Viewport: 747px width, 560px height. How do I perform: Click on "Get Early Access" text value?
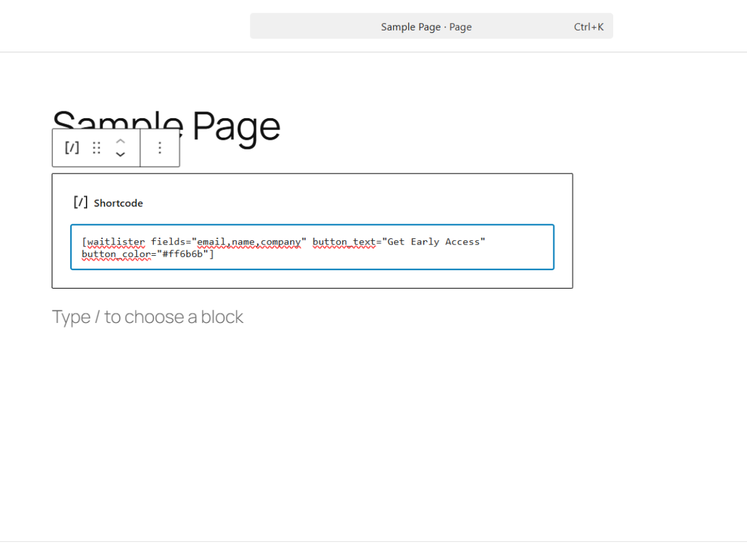point(436,241)
